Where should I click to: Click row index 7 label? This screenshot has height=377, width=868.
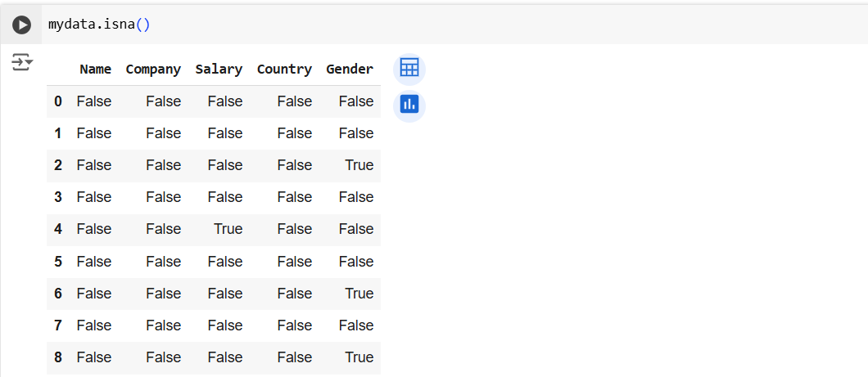(x=58, y=325)
